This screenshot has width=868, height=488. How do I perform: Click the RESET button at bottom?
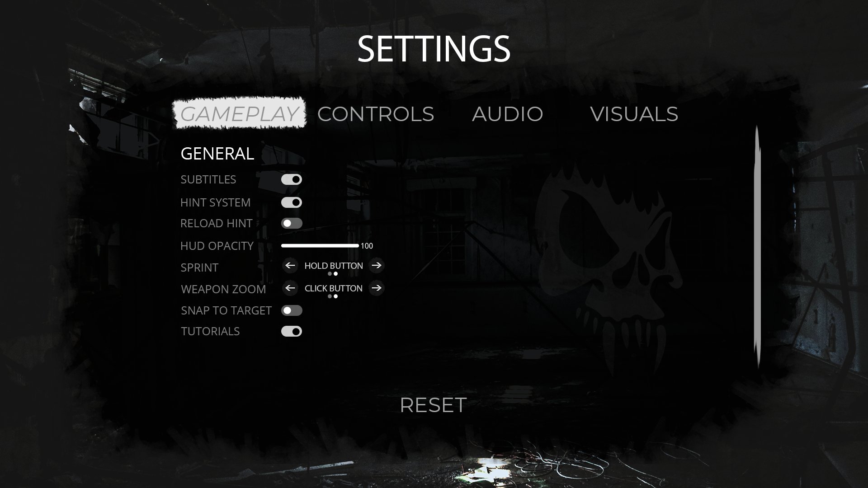click(x=434, y=405)
